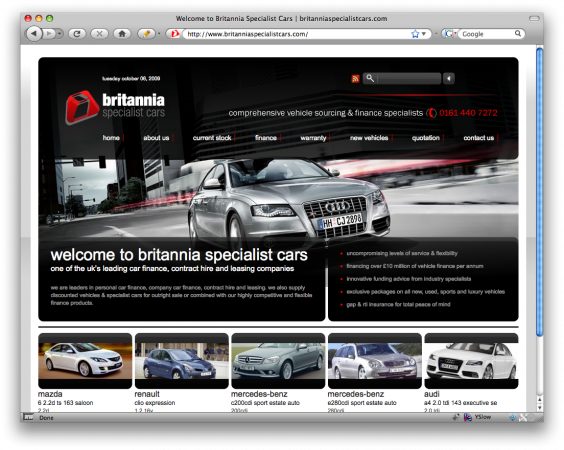The width and height of the screenshot is (564, 450).
Task: Click the magnifier in Google search box
Action: coord(518,33)
